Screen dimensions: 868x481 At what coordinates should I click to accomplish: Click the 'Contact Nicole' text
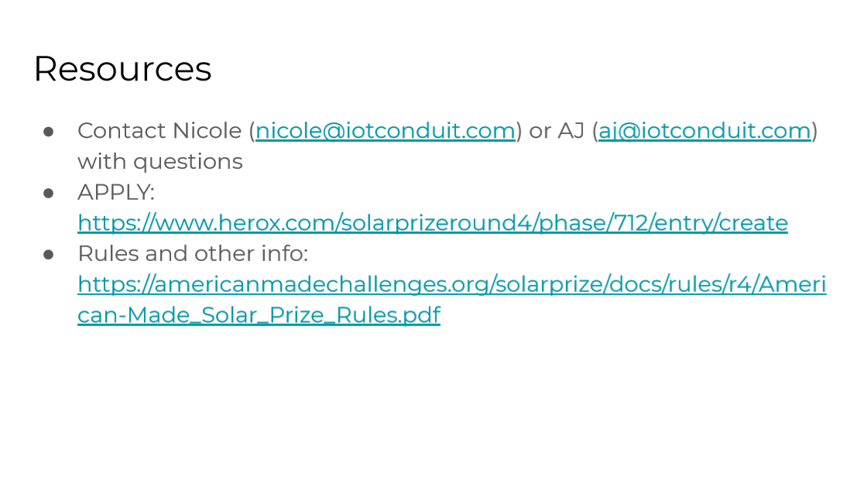(160, 131)
